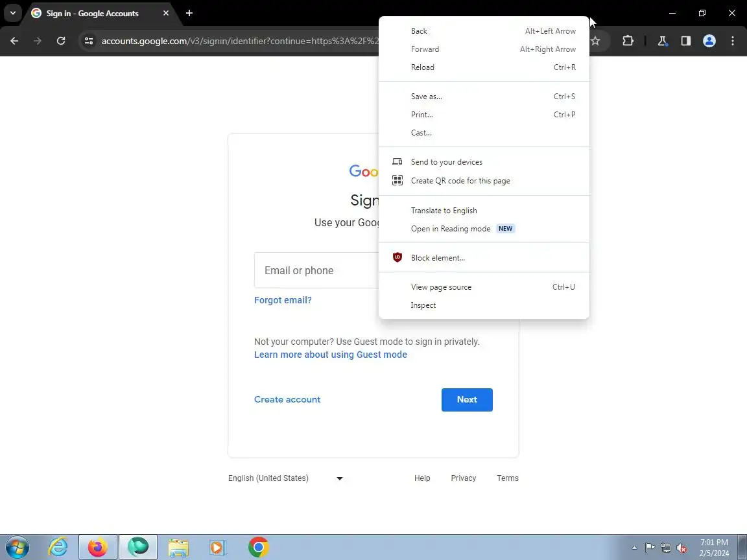Select Cast... in context menu
The image size is (747, 560).
(484, 133)
